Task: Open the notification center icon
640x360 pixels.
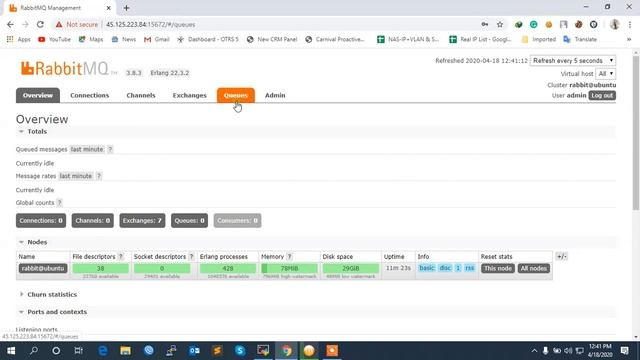Action: pos(624,351)
